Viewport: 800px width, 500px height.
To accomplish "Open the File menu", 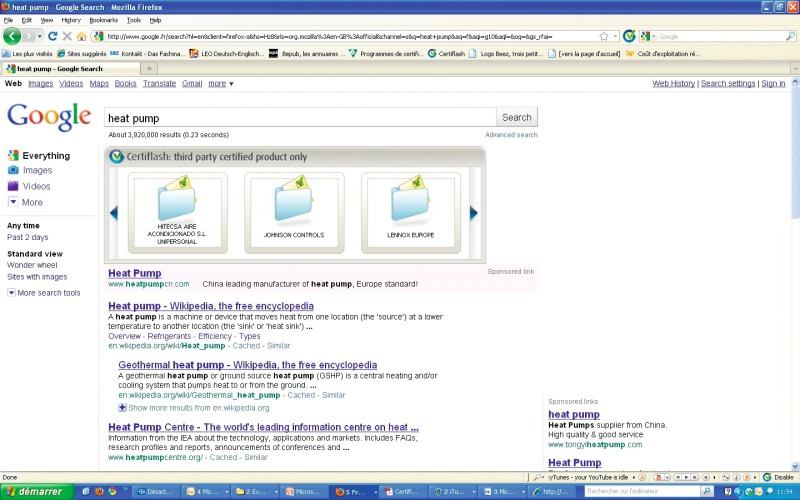I will coord(9,20).
